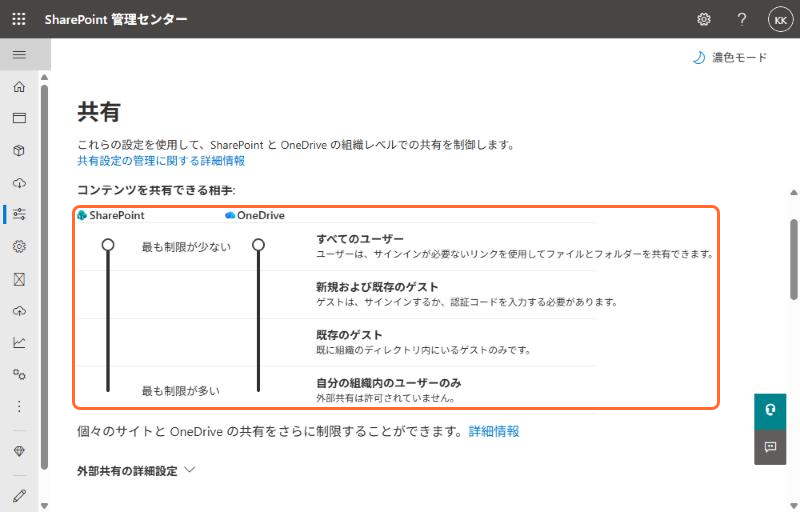Click the 既存のゲスト option heading
Viewport: 800px width, 512px height.
click(x=349, y=335)
